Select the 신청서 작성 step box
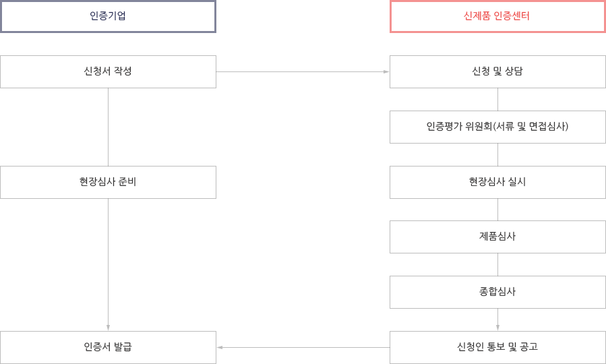The width and height of the screenshot is (606, 364). click(x=108, y=72)
